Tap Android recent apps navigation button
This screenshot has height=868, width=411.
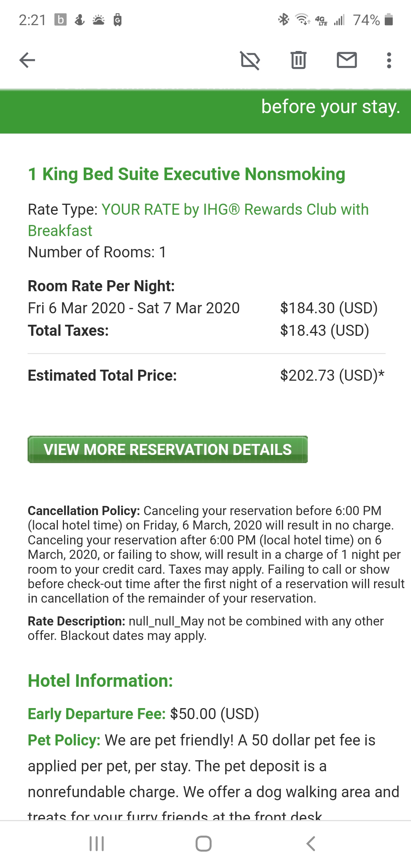coord(97,844)
